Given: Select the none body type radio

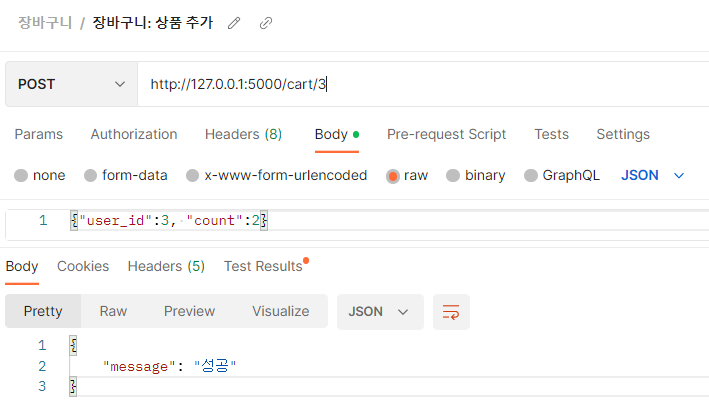Looking at the screenshot, I should [21, 175].
